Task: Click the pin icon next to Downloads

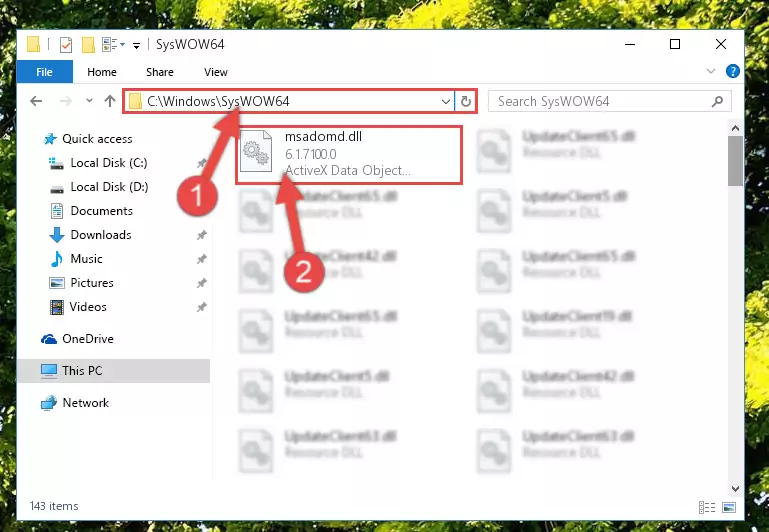Action: [x=202, y=235]
